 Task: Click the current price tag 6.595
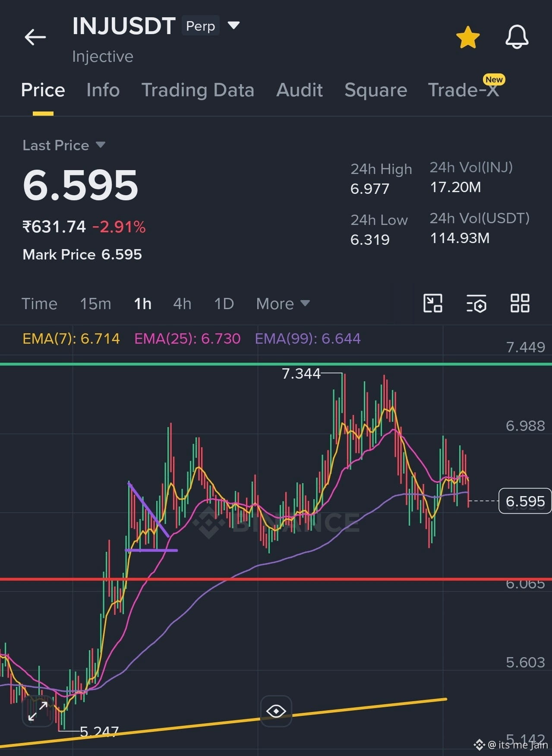tap(525, 501)
